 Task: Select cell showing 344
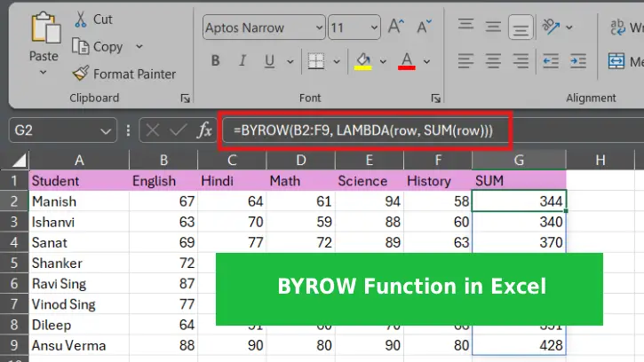point(519,201)
